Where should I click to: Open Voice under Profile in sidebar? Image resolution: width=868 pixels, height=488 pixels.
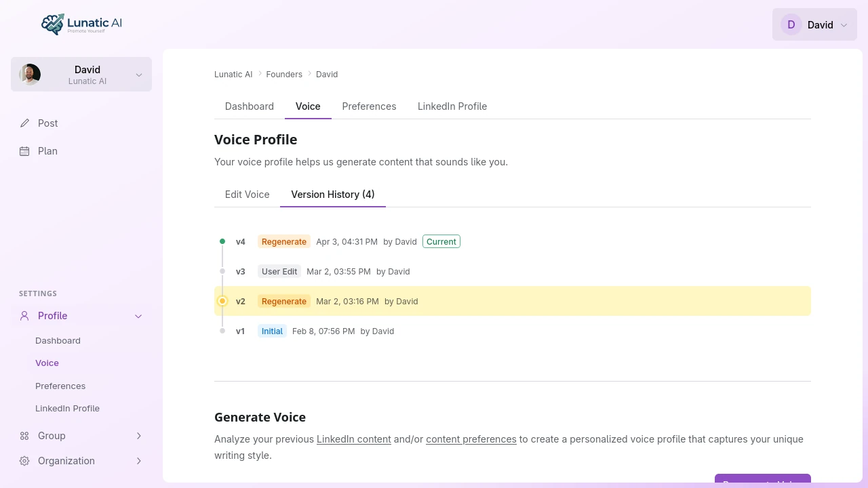tap(47, 363)
